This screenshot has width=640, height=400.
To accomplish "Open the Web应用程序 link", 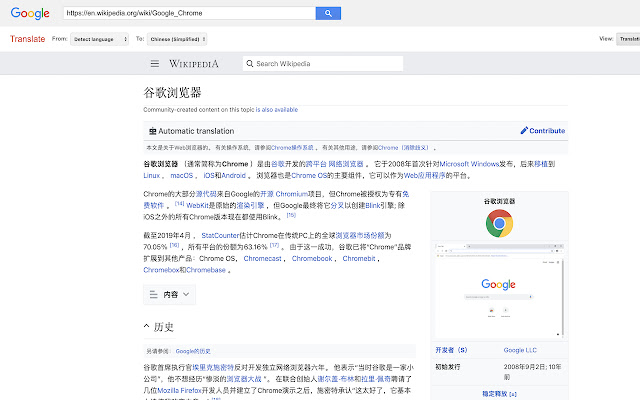I will tap(424, 175).
